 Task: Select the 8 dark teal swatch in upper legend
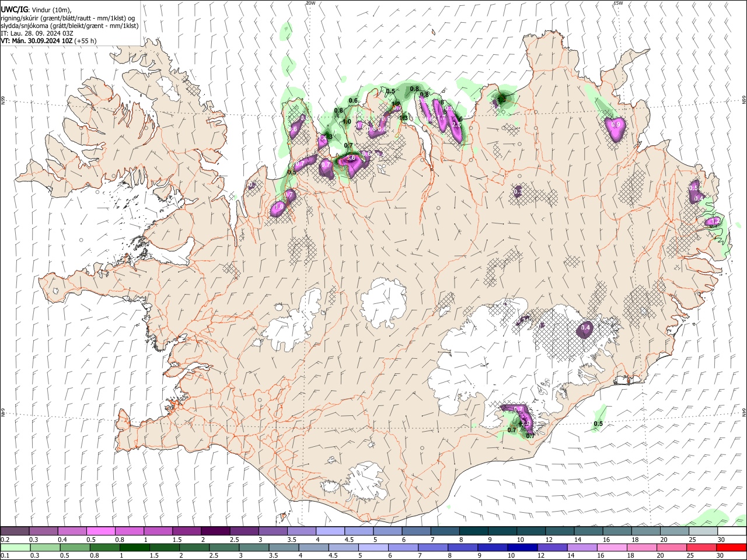[473, 531]
